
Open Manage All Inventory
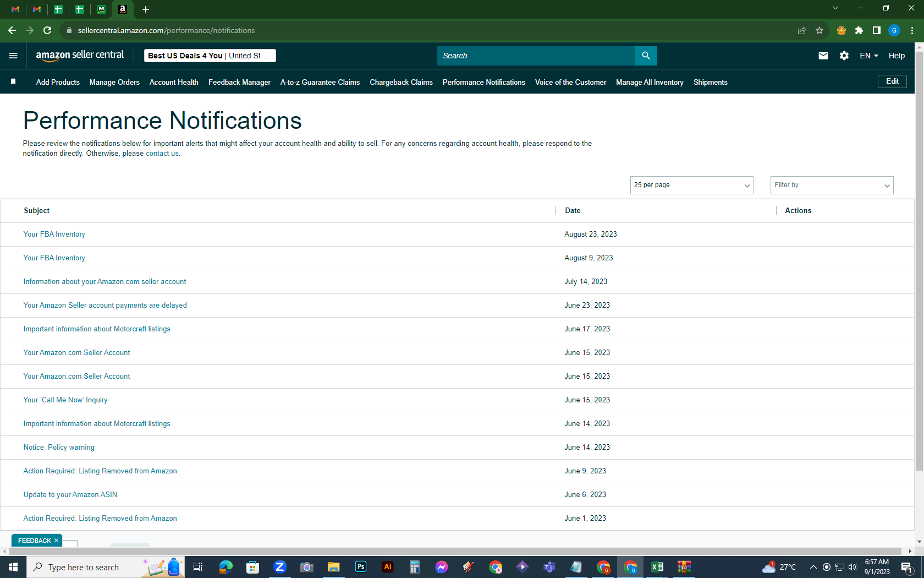pyautogui.click(x=650, y=82)
